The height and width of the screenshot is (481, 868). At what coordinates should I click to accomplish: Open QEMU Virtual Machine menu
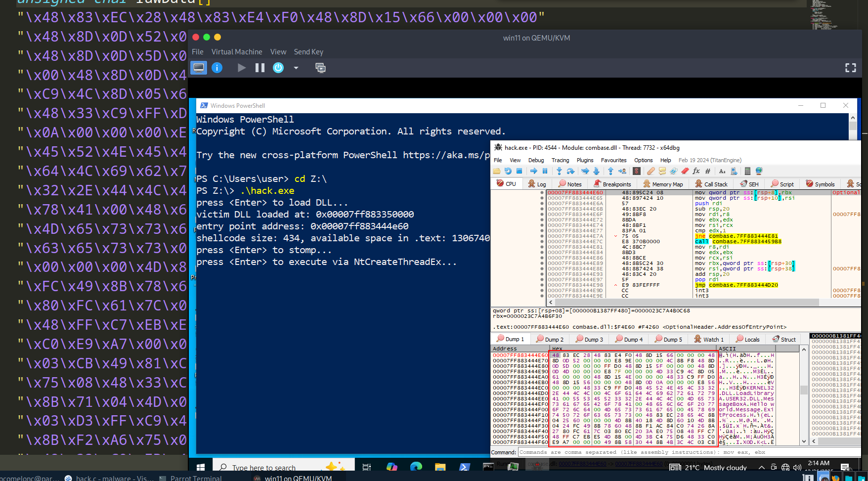(237, 52)
